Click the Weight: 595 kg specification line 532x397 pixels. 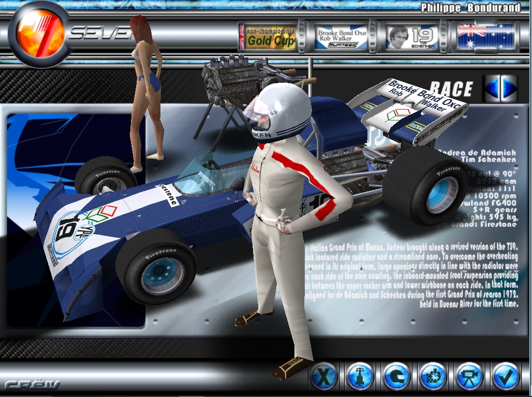[486, 217]
